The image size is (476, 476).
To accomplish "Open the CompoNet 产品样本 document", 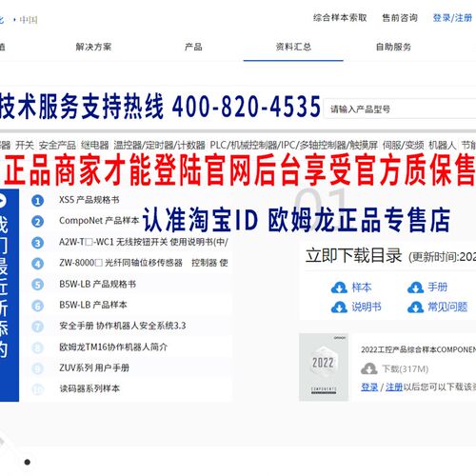I will click(99, 221).
